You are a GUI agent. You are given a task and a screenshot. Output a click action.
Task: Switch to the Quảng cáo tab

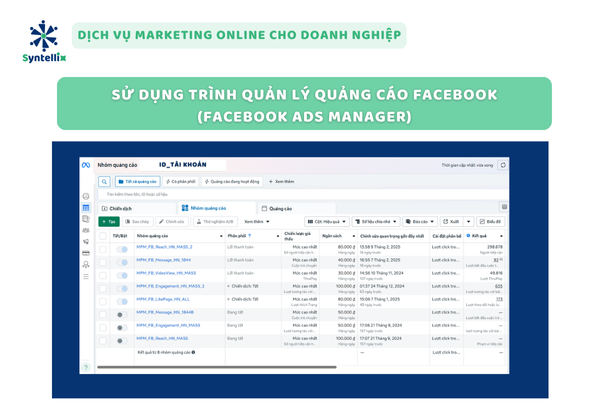pos(297,209)
